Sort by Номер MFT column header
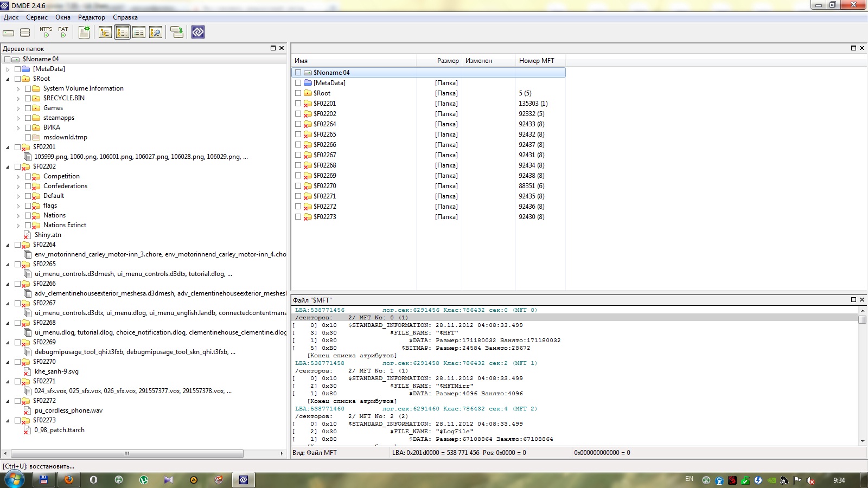868x488 pixels. 536,61
